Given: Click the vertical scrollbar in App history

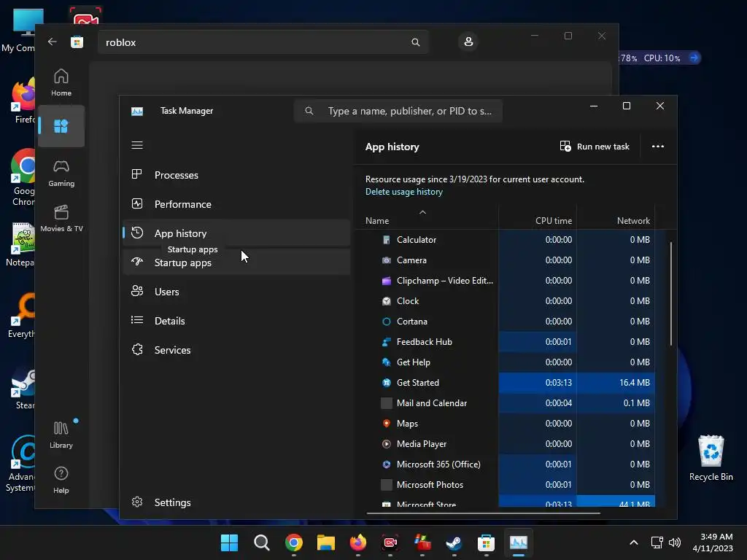Looking at the screenshot, I should click(671, 294).
